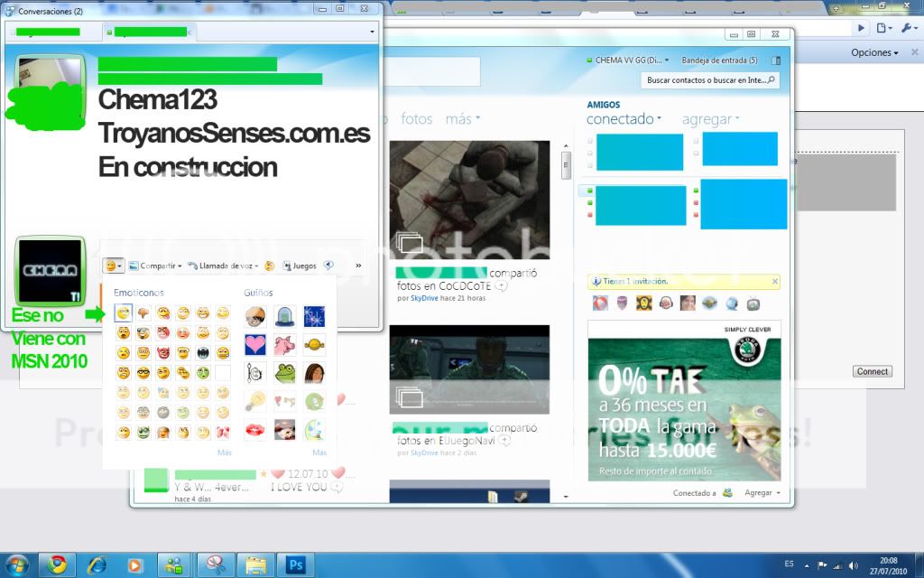Click the winks icon in chat toolbar
Image resolution: width=924 pixels, height=578 pixels.
pyautogui.click(x=270, y=266)
